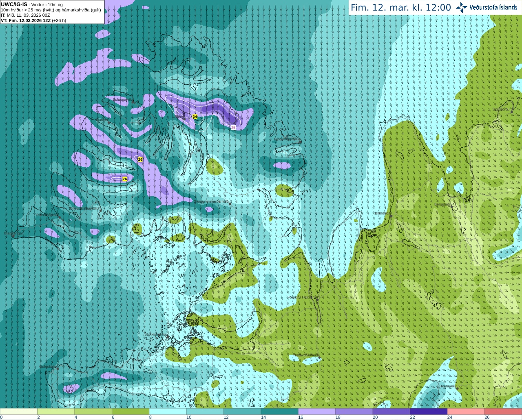Click the legend value 24
This screenshot has height=420, width=522.
point(449,418)
